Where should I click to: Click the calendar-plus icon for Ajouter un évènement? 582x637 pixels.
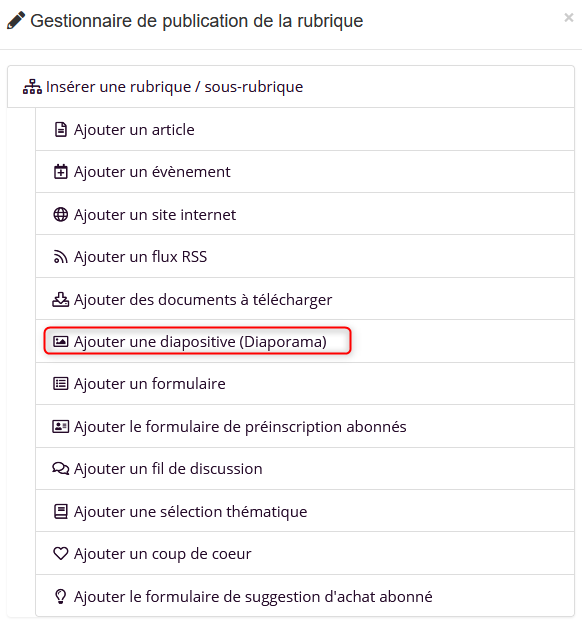click(61, 172)
